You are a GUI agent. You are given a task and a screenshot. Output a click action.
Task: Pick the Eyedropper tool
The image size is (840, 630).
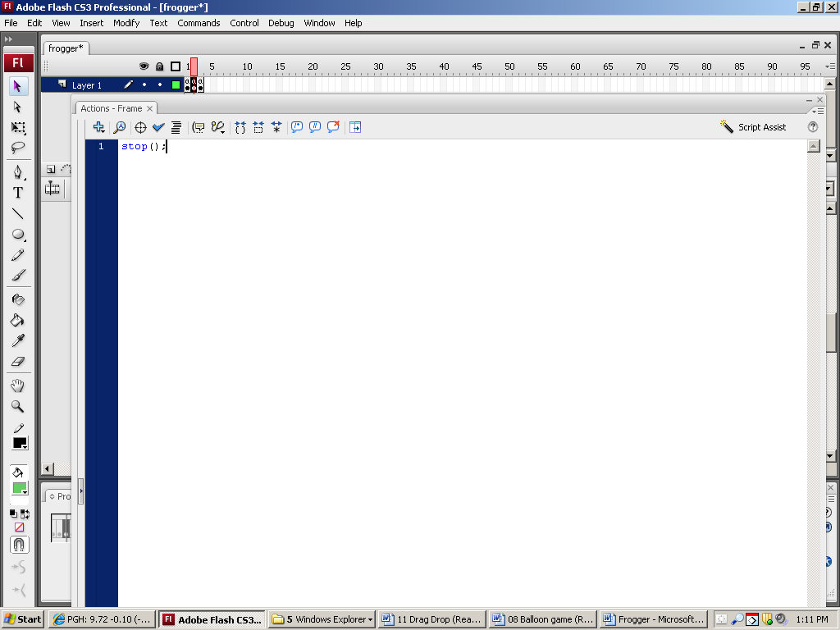[x=18, y=340]
